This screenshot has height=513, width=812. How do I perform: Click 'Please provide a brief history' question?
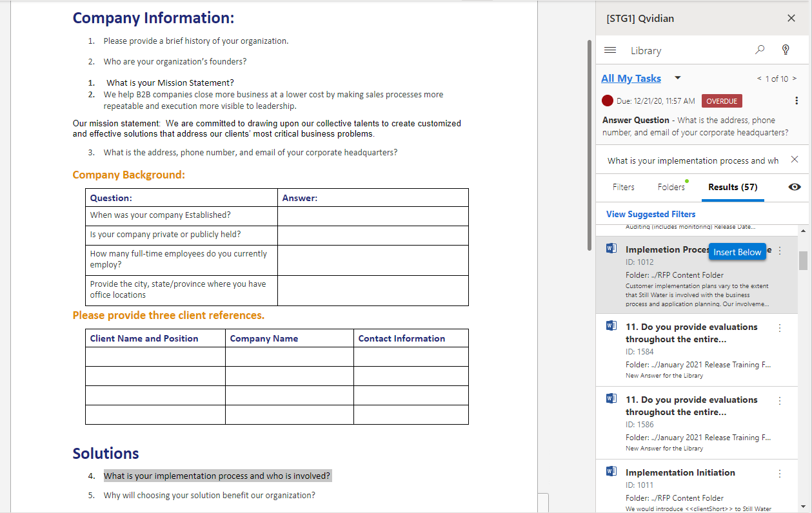pos(196,41)
